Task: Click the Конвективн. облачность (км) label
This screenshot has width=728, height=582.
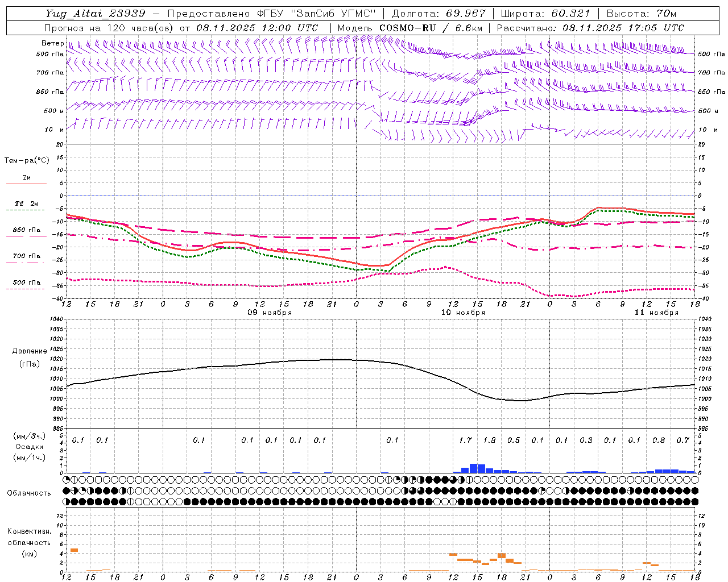Action: click(29, 542)
